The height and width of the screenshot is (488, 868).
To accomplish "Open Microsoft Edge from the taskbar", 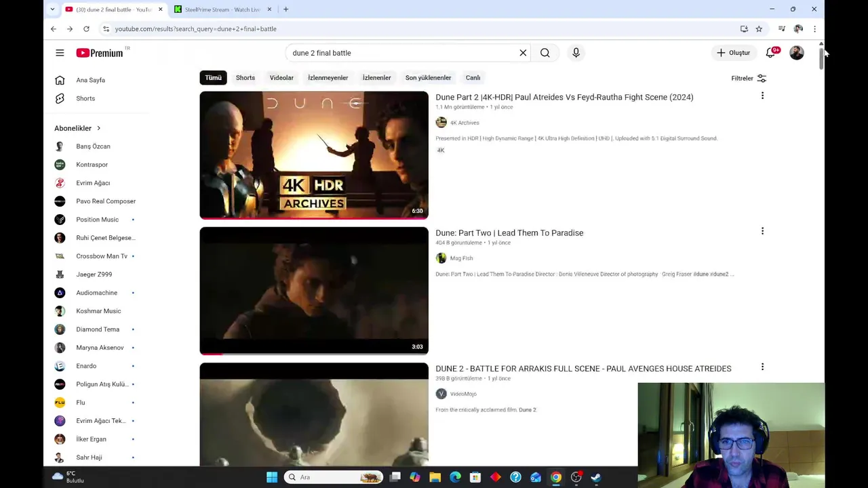I will click(x=455, y=477).
